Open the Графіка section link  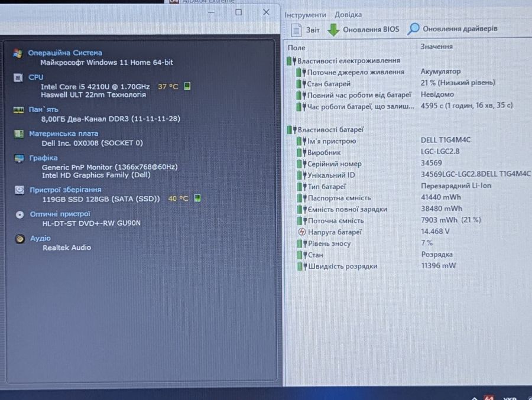pyautogui.click(x=43, y=158)
